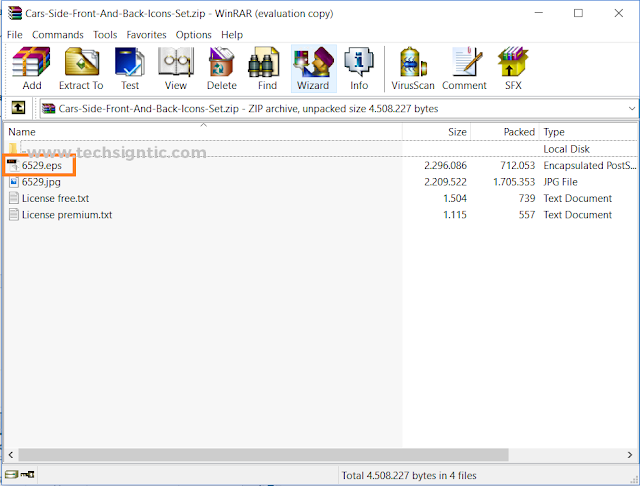Open the Commands menu
The image size is (640, 486).
(x=58, y=35)
